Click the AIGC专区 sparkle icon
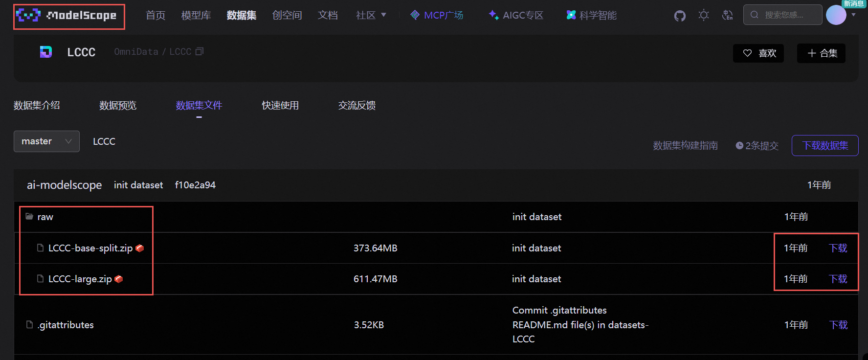The image size is (868, 360). tap(494, 15)
